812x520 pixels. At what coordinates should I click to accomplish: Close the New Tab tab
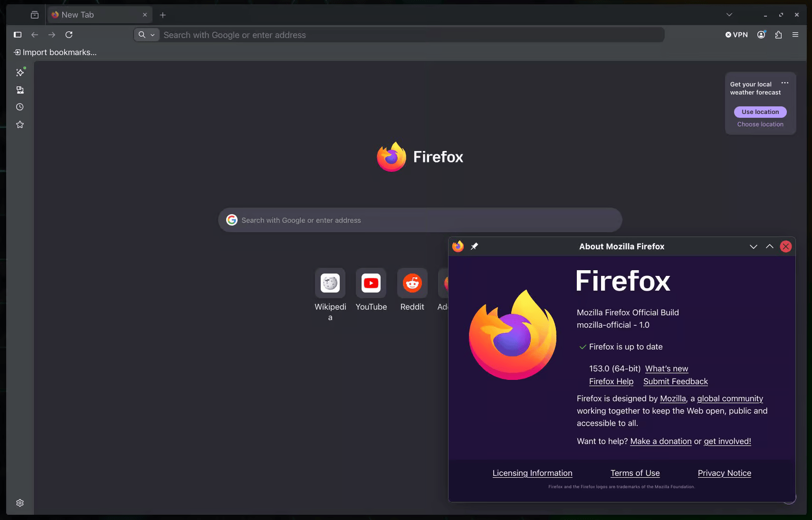point(145,15)
